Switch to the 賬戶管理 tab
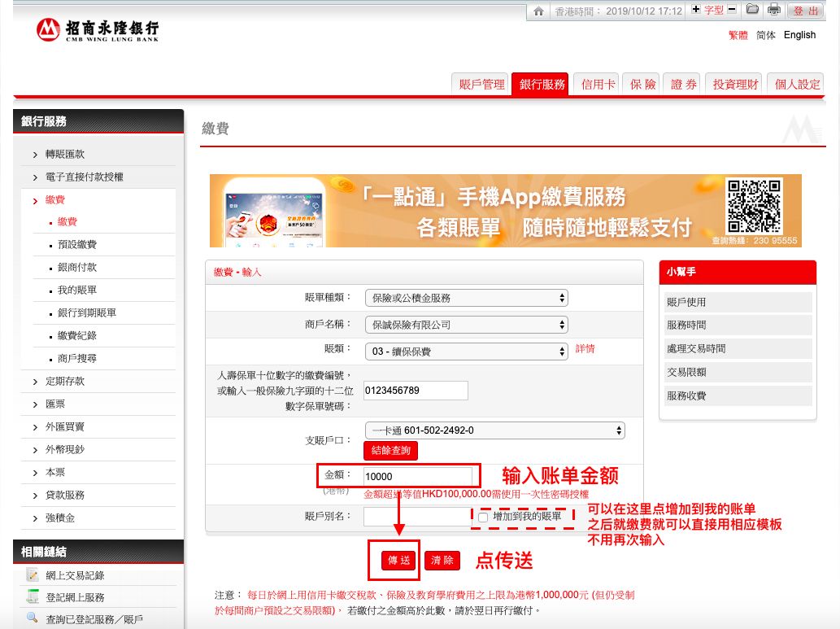 click(x=481, y=84)
